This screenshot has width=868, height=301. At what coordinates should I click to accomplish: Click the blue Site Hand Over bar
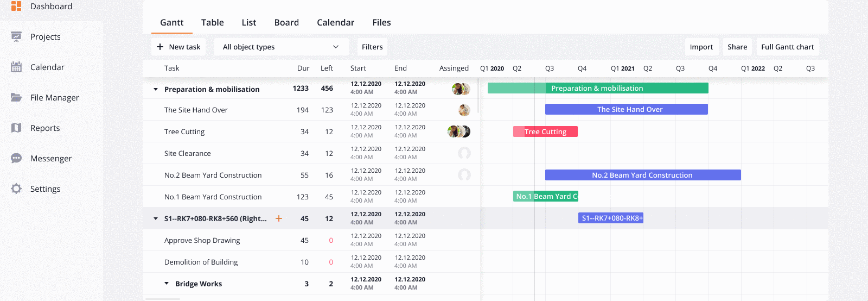[626, 109]
